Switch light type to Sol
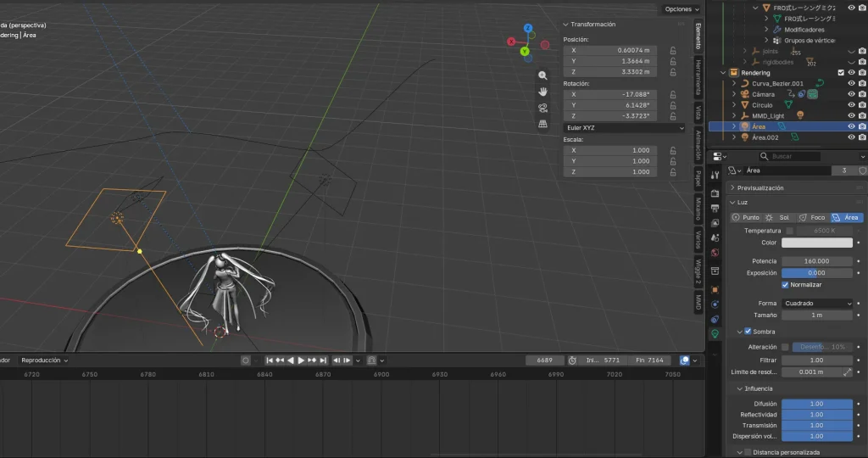This screenshot has width=868, height=458. point(778,218)
